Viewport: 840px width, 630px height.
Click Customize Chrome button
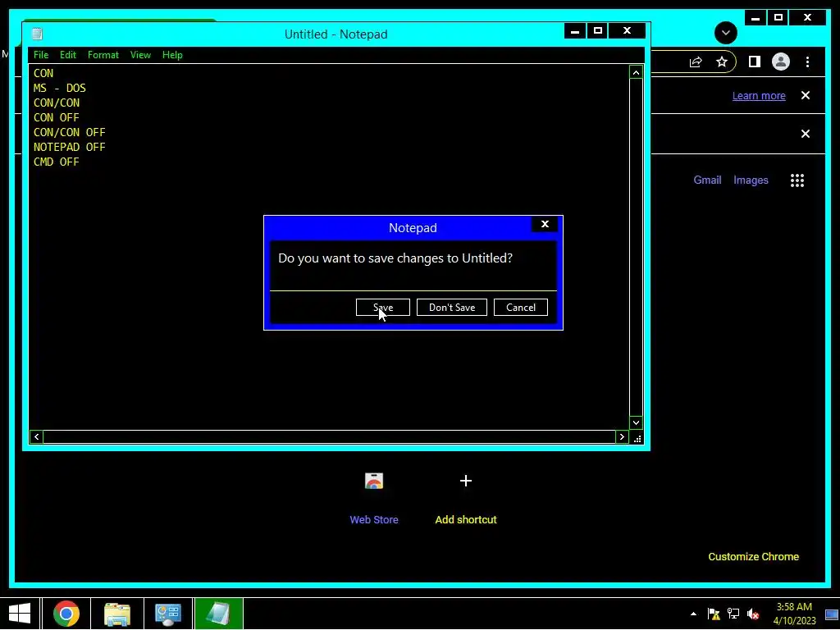pyautogui.click(x=753, y=557)
